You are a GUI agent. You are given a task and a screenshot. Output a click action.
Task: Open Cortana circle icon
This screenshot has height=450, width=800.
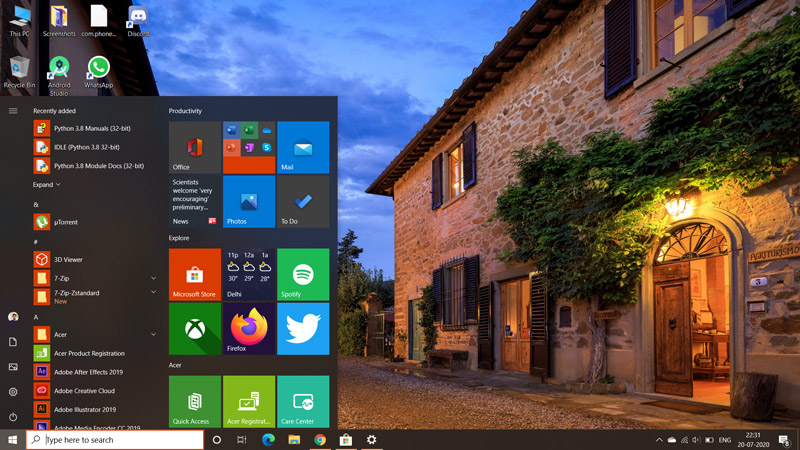click(216, 439)
